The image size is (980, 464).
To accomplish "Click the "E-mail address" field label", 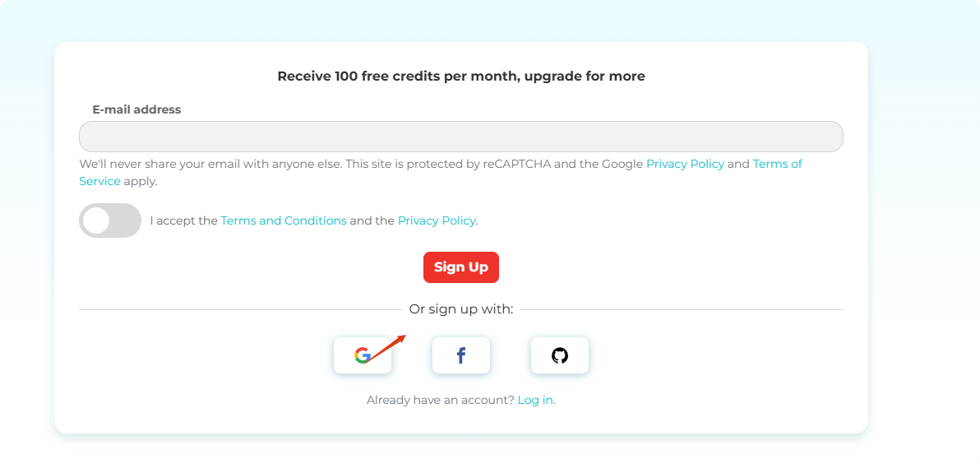I will 136,109.
